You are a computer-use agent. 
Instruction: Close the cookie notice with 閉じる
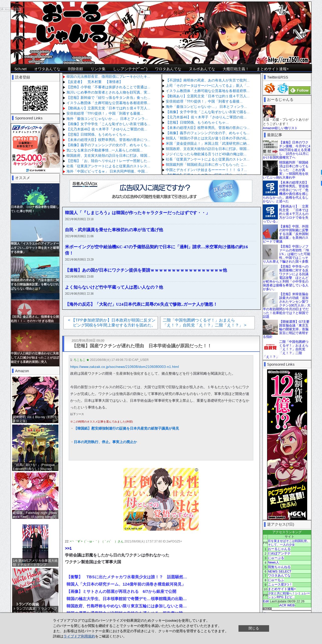(x=254, y=628)
